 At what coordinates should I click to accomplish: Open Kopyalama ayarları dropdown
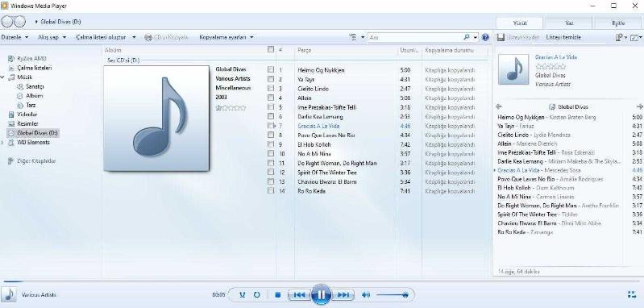[226, 37]
